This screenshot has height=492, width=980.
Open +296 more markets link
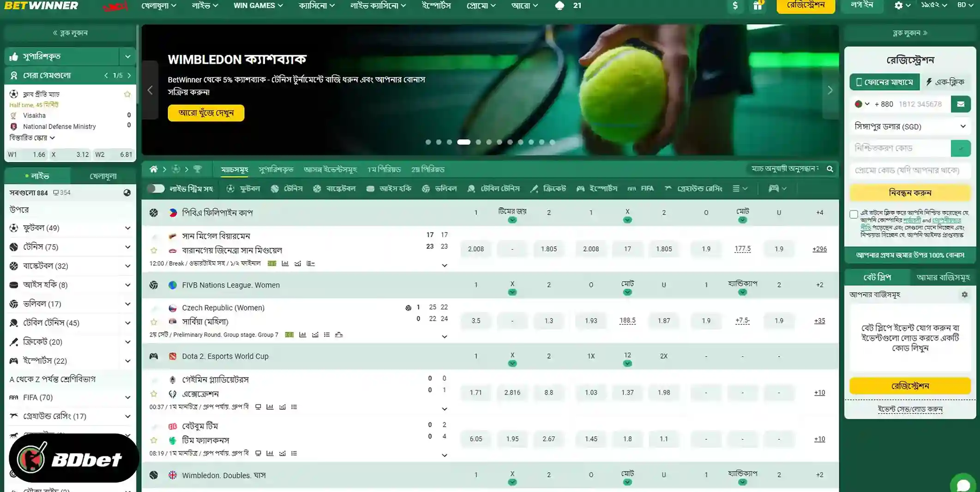(819, 249)
